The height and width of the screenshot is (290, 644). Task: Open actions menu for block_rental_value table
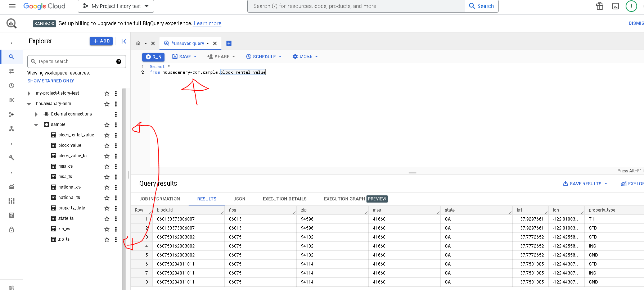tap(116, 135)
